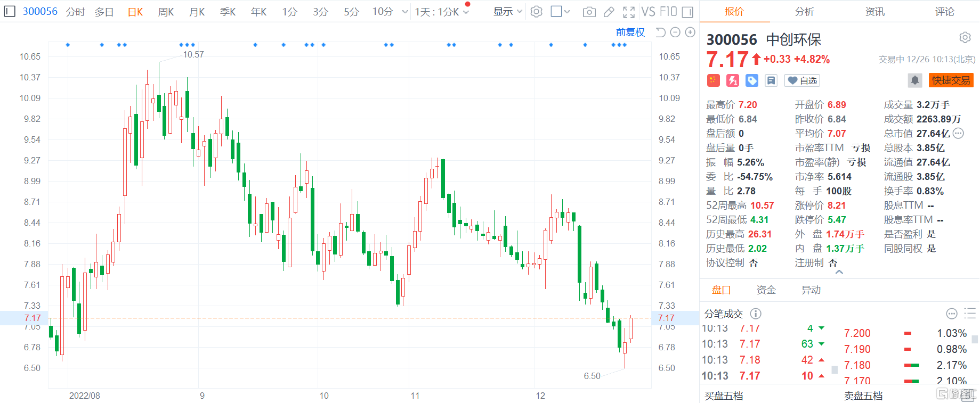Click the 快捷交易 button
Image resolution: width=980 pixels, height=403 pixels.
(951, 80)
